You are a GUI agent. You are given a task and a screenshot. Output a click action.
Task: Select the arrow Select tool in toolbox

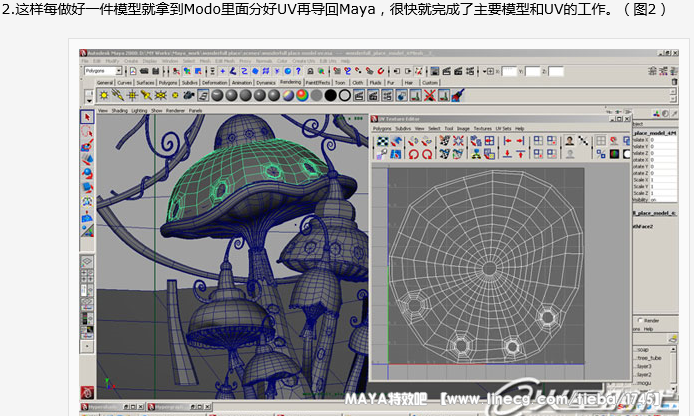click(x=87, y=117)
